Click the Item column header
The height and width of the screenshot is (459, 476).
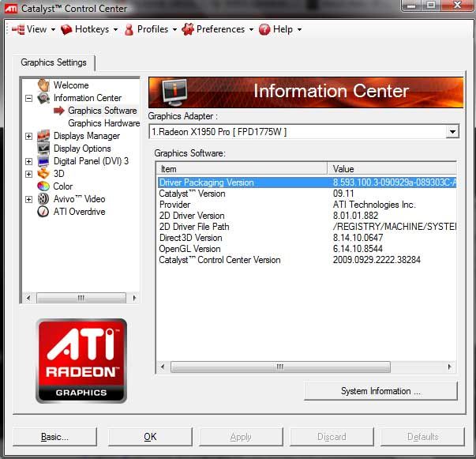pyautogui.click(x=242, y=169)
